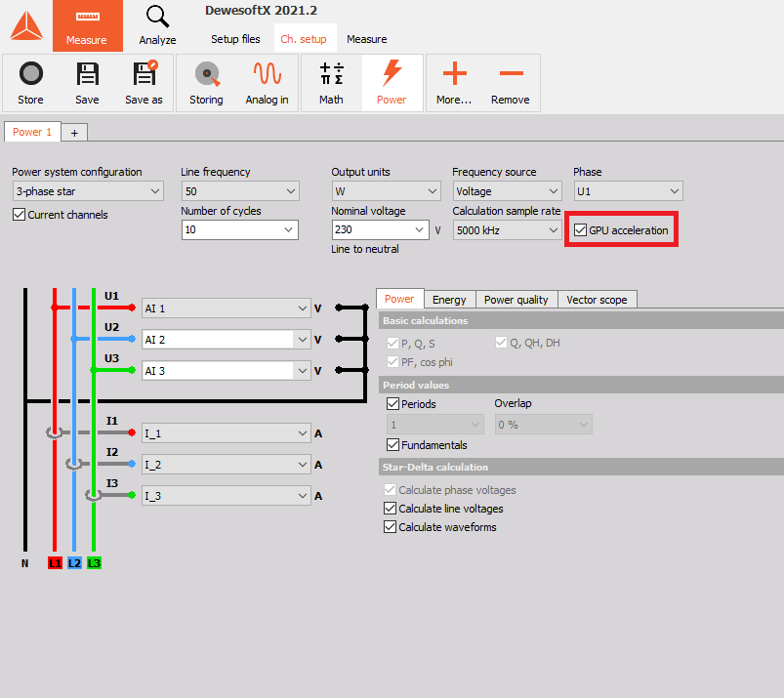The width and height of the screenshot is (784, 698).
Task: Open the U2 channel AI 2 dropdown
Action: 227,340
